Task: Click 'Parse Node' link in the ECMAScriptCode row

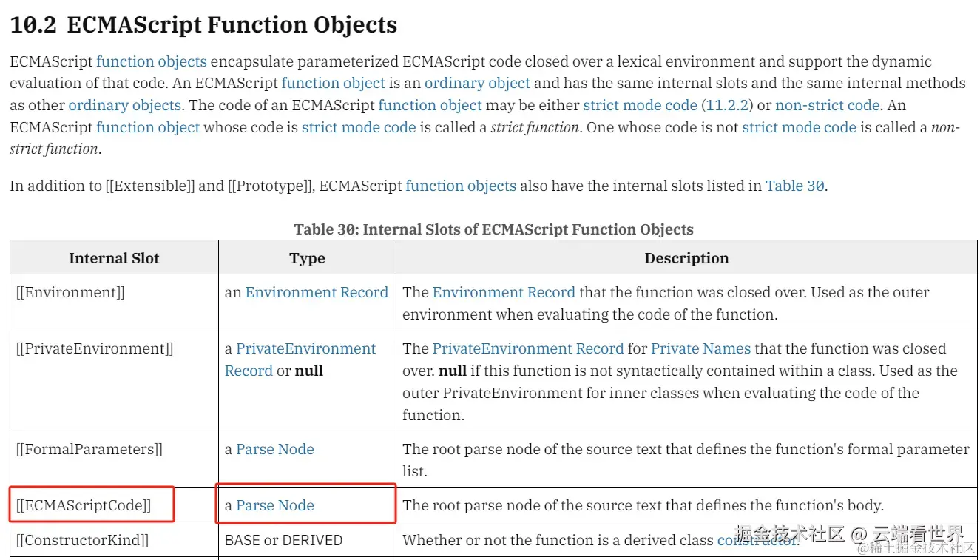Action: 275,505
